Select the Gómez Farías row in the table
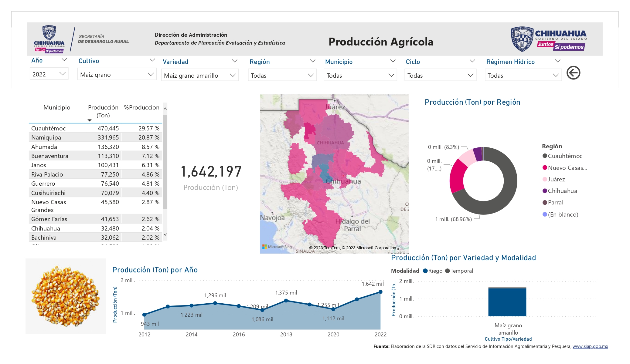 pos(96,219)
